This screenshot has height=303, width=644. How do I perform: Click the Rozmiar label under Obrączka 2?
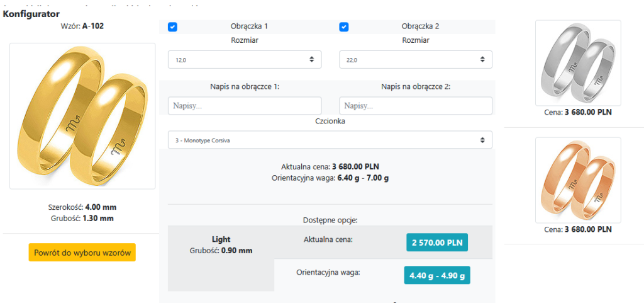(416, 40)
